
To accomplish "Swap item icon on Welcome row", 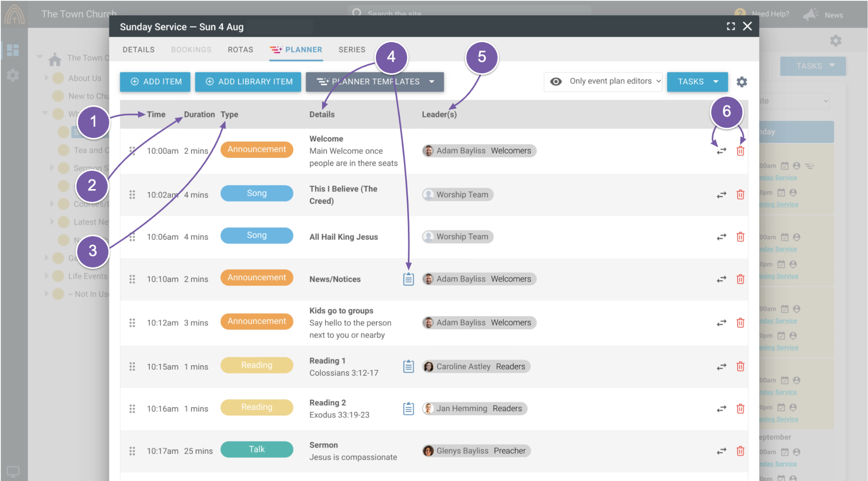I will point(721,151).
